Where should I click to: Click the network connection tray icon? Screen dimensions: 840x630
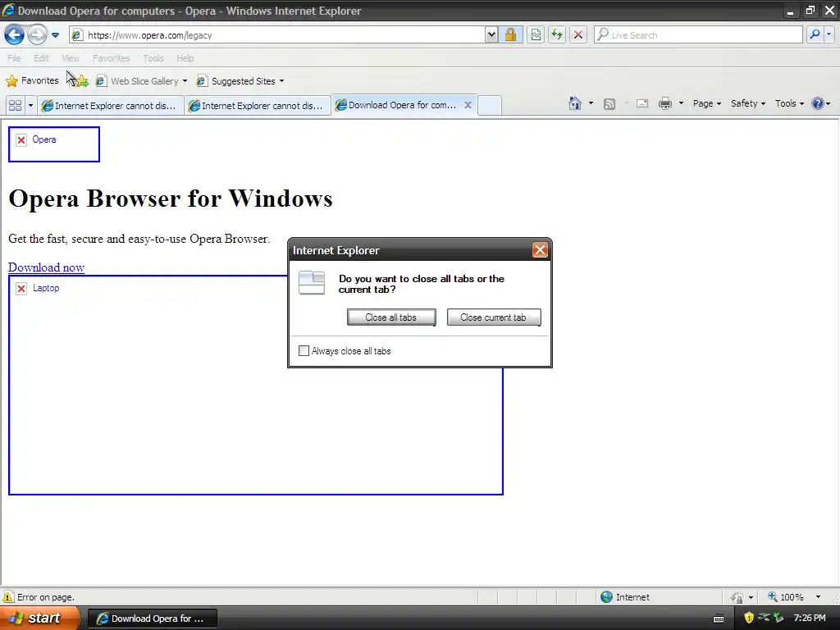764,618
